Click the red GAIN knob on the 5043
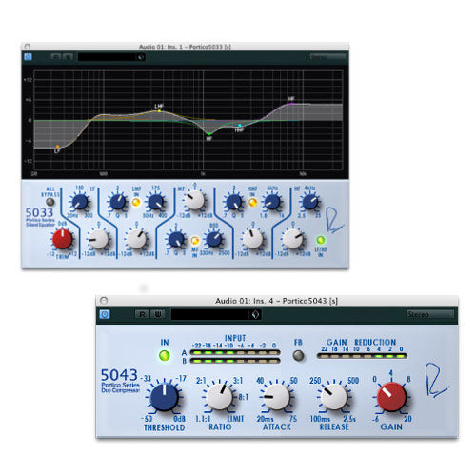 point(391,397)
